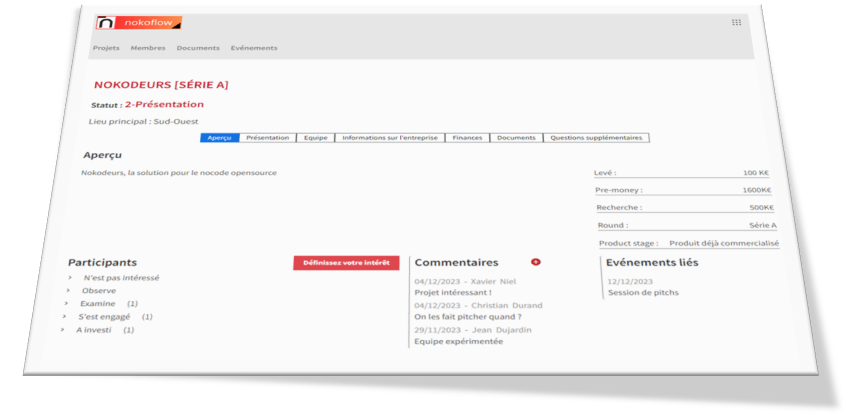852x417 pixels.
Task: Open Questions supplémentaires tab
Action: tap(596, 138)
